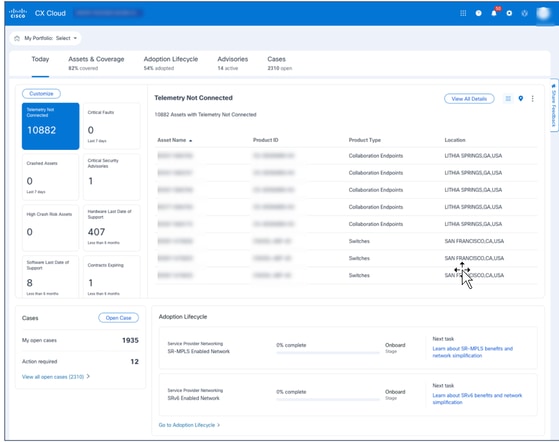Viewport: 559px width, 442px height.
Task: Click the Open Case button
Action: click(x=118, y=318)
